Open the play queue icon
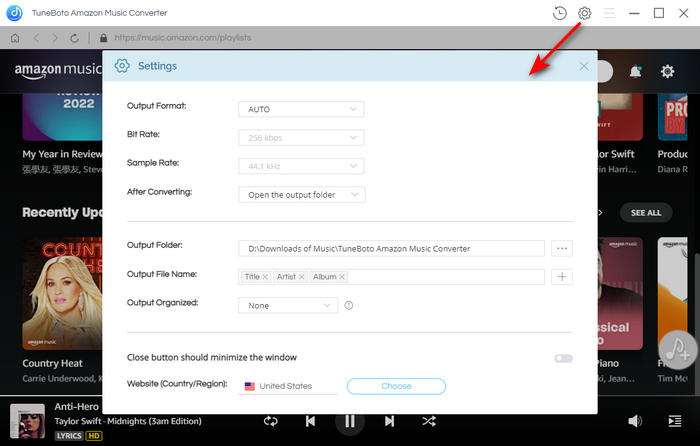 pos(675,421)
